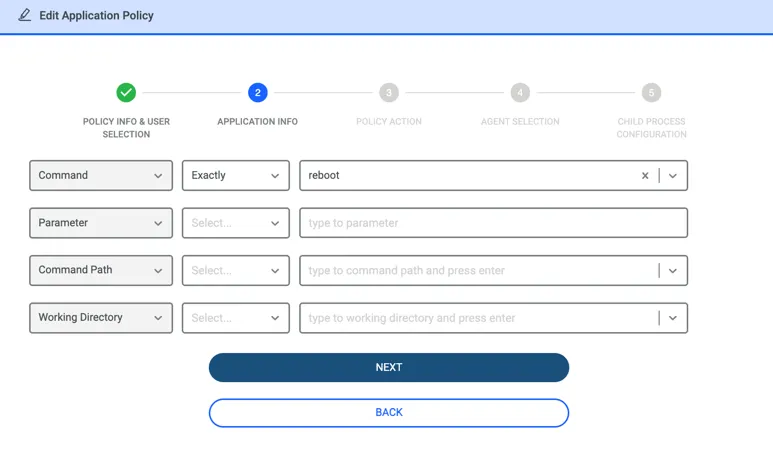Image resolution: width=773 pixels, height=470 pixels.
Task: Focus the type to parameter input field
Action: 493,223
